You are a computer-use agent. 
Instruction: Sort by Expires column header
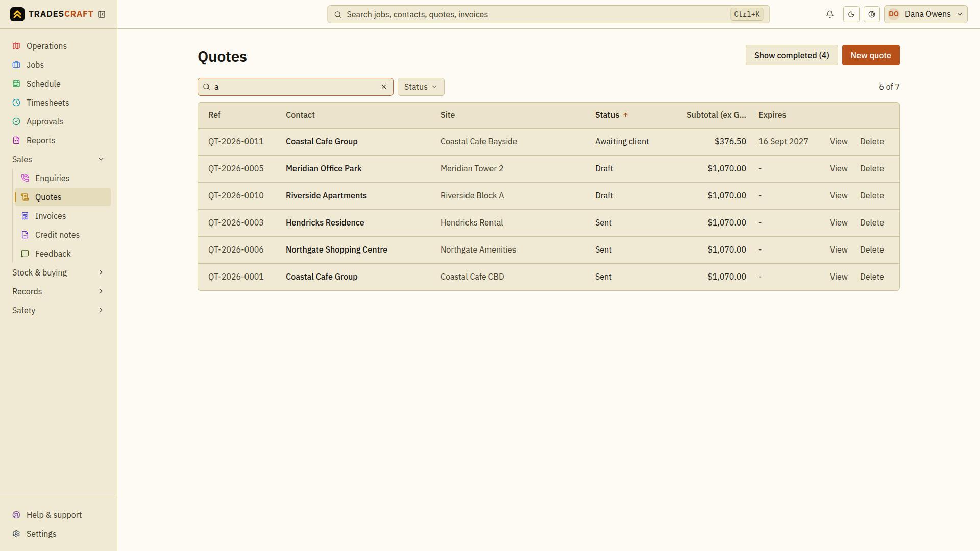pos(772,115)
